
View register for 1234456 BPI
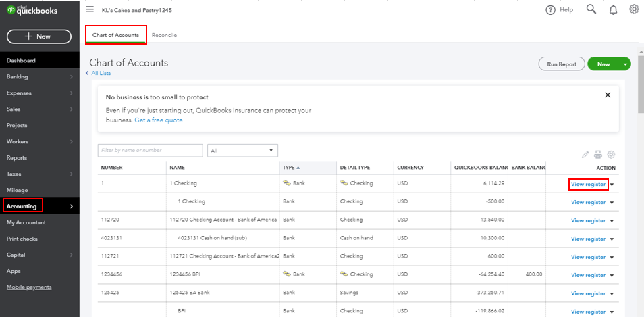click(x=588, y=275)
